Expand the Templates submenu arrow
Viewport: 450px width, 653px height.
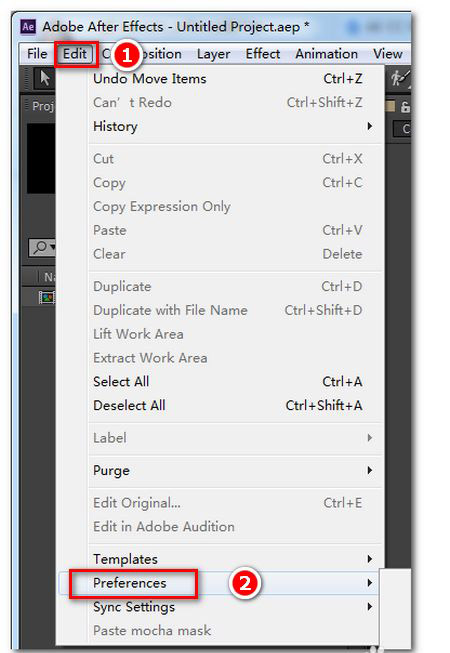[x=369, y=559]
